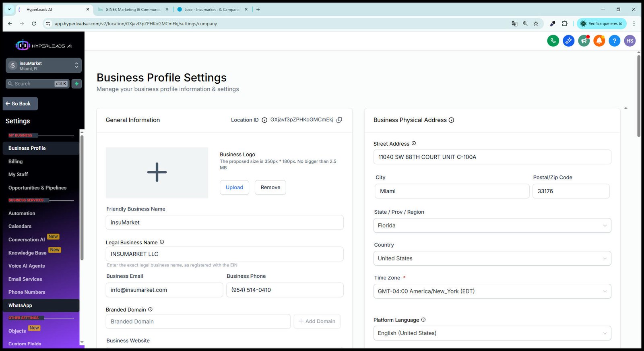Click the Upload logo button
The image size is (644, 351).
click(x=234, y=188)
